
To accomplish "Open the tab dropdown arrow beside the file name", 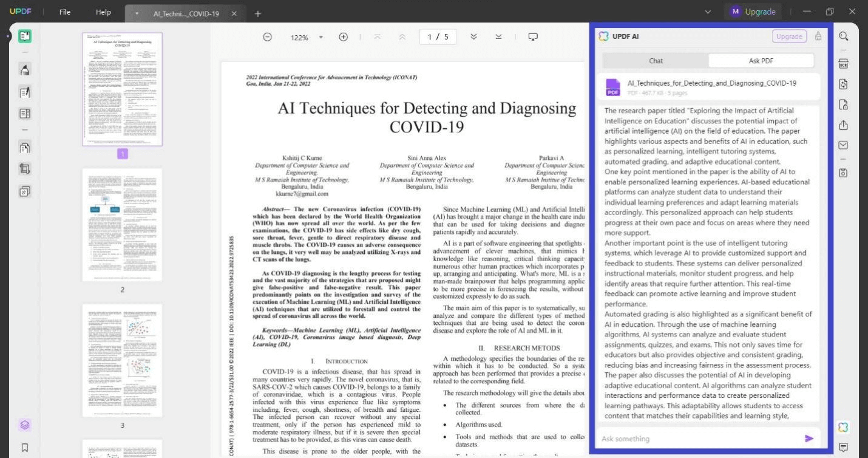I will point(137,13).
